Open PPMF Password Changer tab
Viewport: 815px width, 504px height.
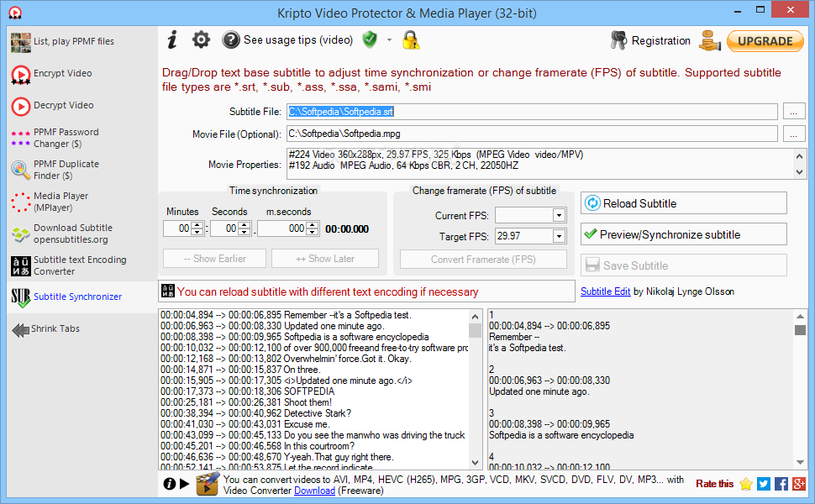point(82,138)
